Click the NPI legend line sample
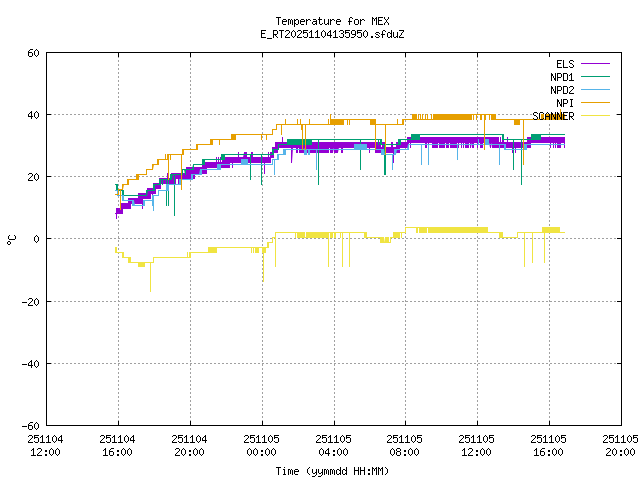The image size is (640, 480). pos(594,102)
